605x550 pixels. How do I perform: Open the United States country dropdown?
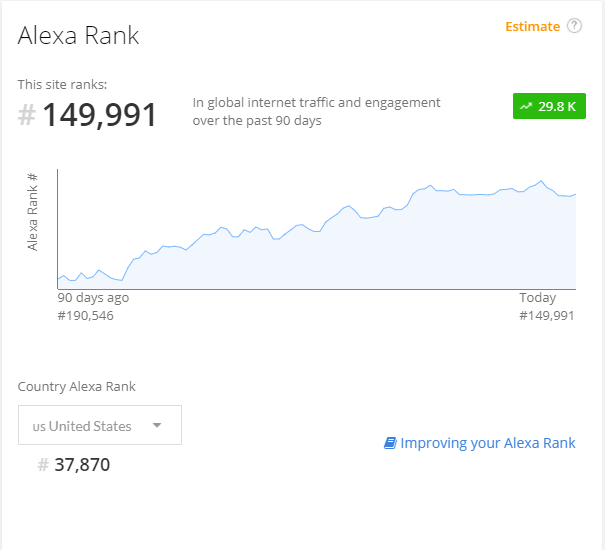tap(100, 425)
